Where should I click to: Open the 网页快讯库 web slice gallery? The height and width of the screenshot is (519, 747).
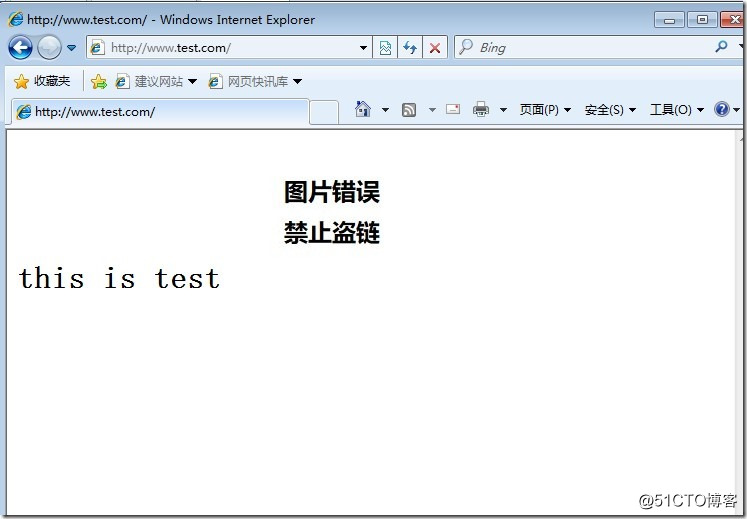tap(255, 81)
